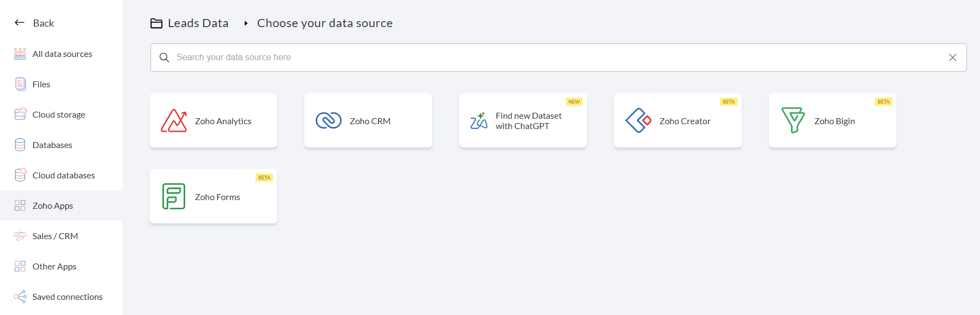Click the Leads Data folder icon
980x315 pixels.
(156, 23)
